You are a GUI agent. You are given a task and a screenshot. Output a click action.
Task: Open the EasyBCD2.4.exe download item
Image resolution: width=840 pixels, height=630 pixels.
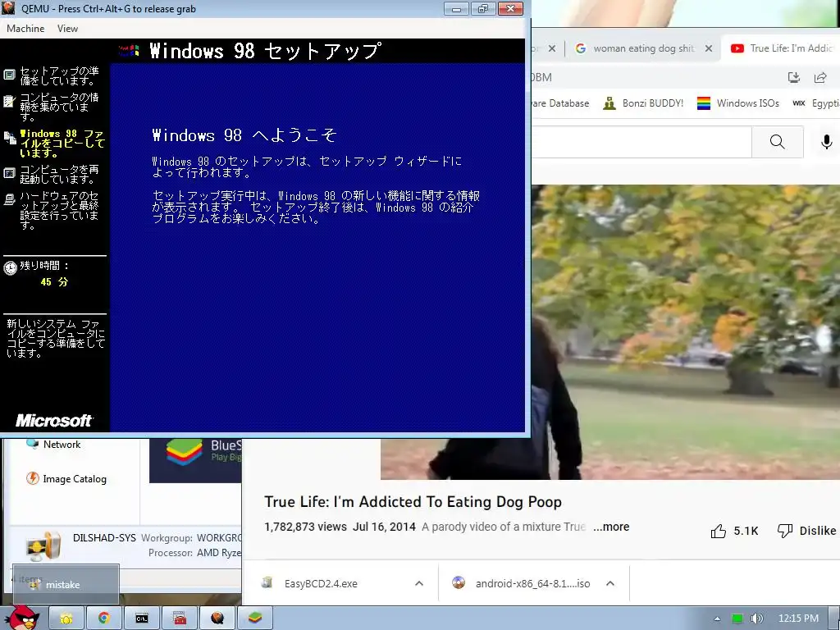321,583
